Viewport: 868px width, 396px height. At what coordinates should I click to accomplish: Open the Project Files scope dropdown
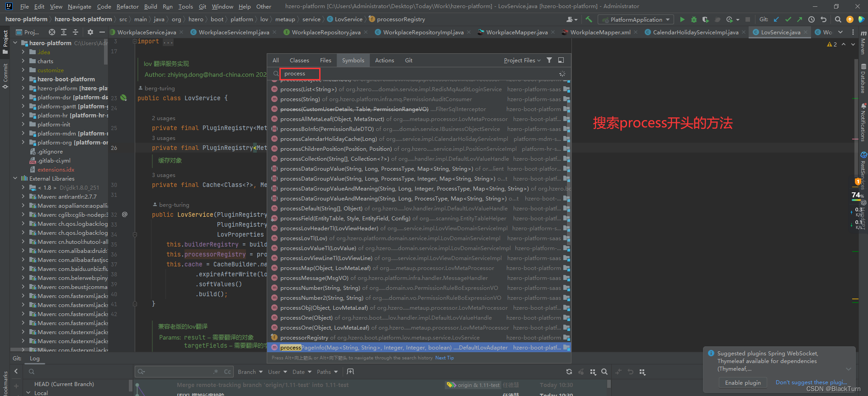point(522,60)
